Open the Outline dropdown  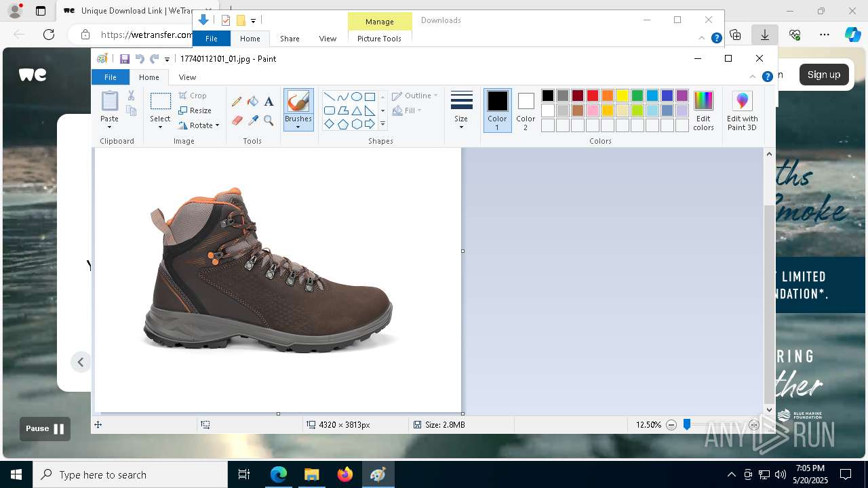click(415, 96)
